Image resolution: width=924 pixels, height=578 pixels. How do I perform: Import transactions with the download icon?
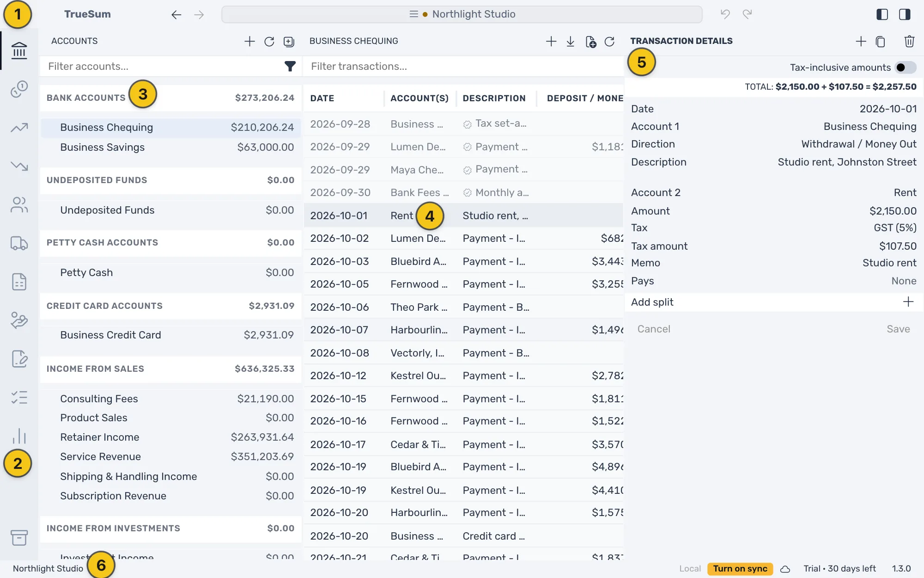coord(570,41)
